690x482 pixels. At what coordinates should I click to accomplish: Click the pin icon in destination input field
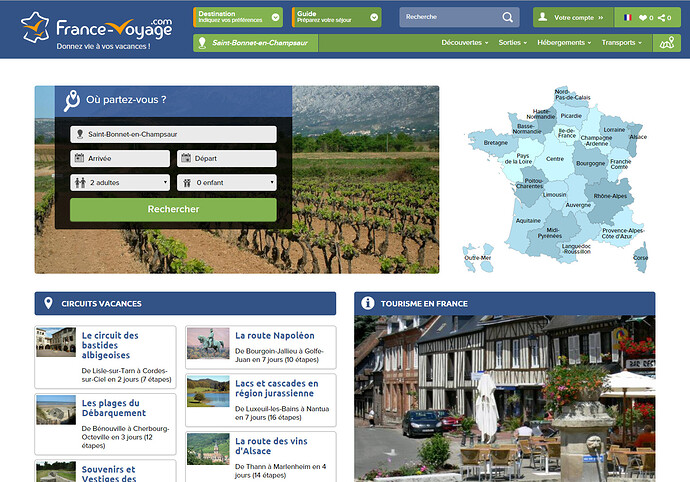pos(80,134)
